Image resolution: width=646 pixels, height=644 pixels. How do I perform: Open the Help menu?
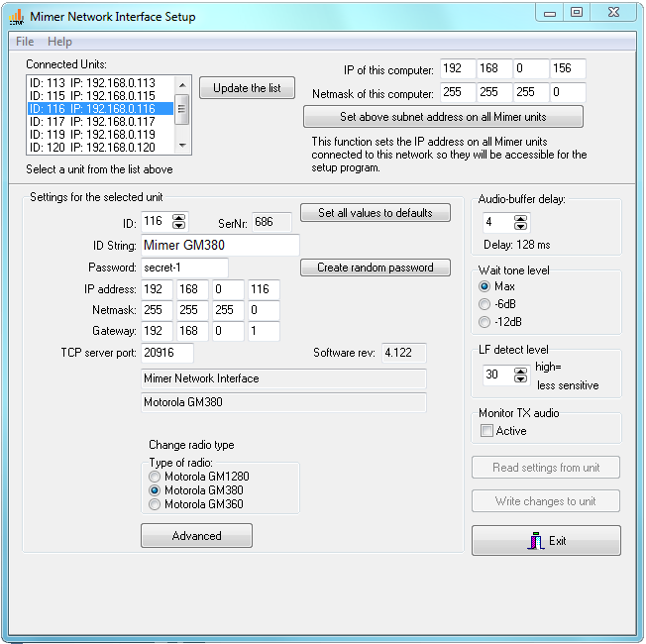click(59, 42)
